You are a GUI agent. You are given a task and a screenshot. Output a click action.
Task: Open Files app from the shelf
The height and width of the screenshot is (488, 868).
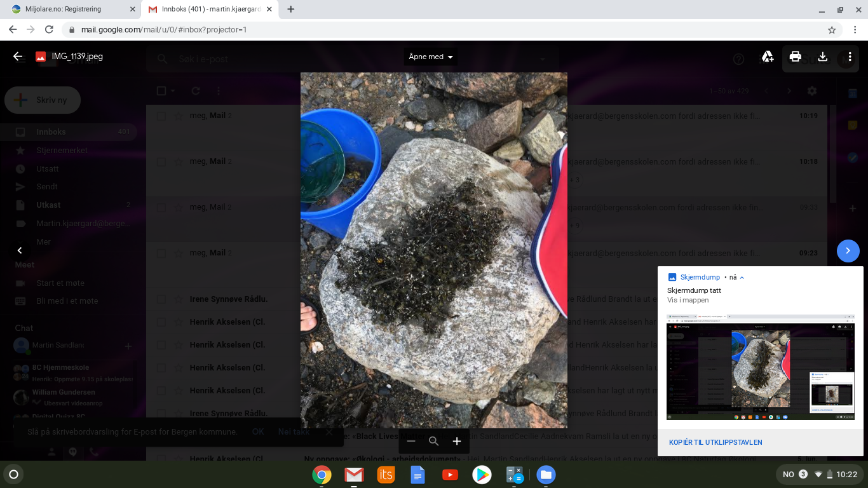tap(546, 475)
